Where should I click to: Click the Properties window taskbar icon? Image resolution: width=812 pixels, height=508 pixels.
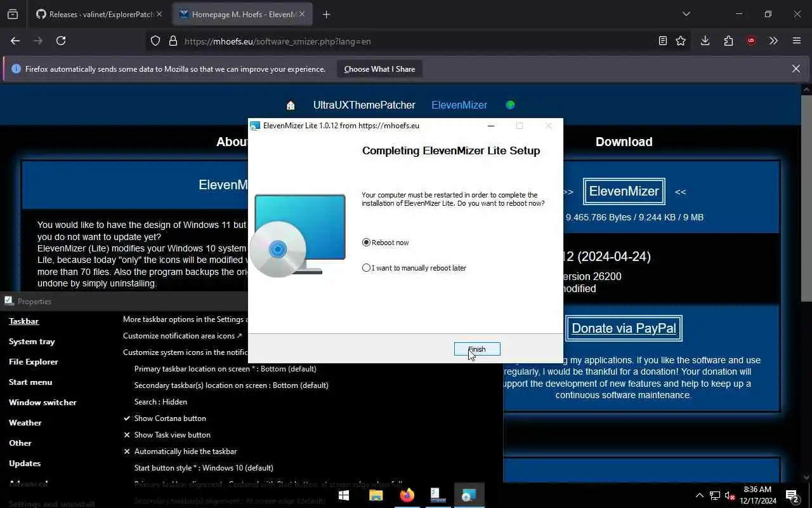pyautogui.click(x=438, y=495)
